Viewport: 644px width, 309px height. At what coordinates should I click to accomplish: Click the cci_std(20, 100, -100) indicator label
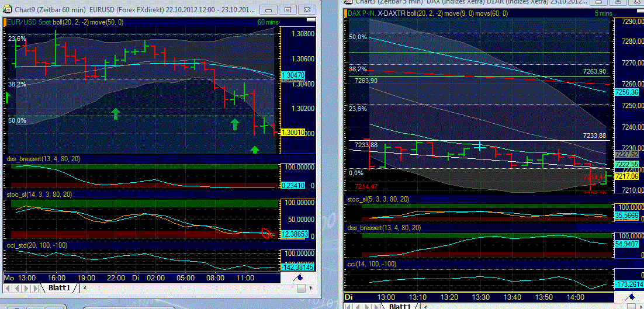click(37, 245)
